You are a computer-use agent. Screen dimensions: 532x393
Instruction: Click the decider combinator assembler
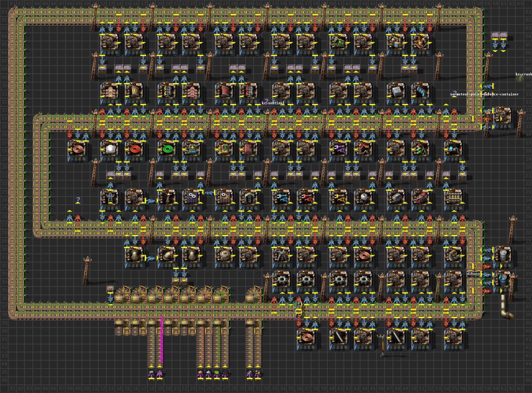[224, 150]
